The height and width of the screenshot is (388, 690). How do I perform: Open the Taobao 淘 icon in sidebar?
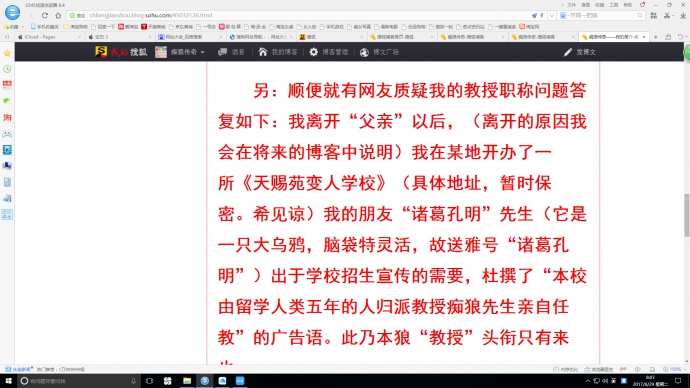pyautogui.click(x=7, y=117)
